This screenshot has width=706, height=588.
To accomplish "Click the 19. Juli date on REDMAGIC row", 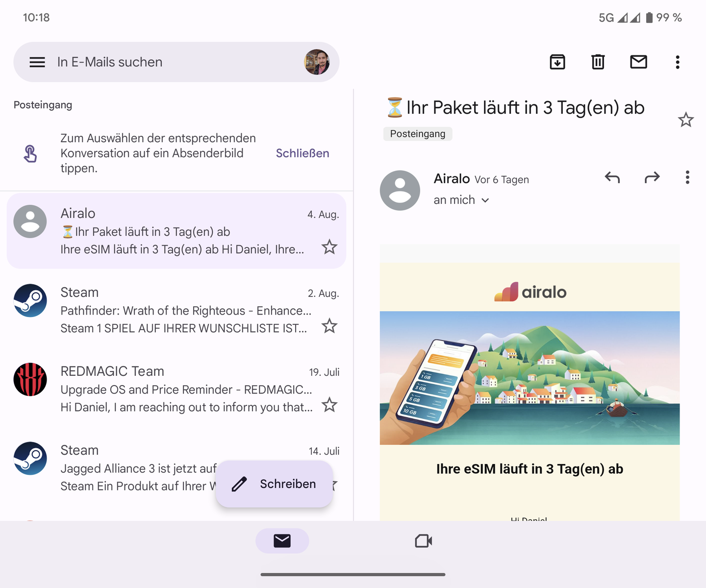I will (324, 372).
